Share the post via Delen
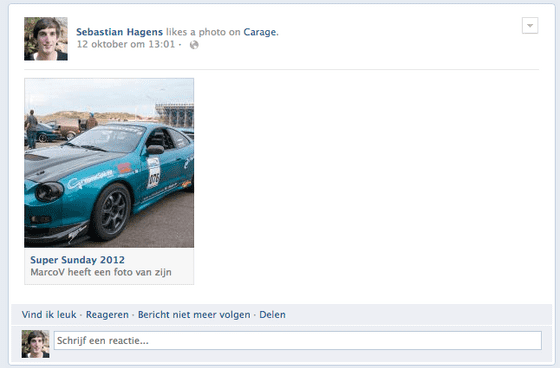 click(272, 315)
